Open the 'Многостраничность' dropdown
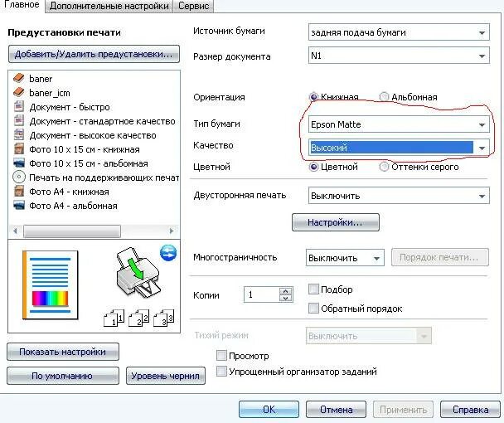 pyautogui.click(x=345, y=258)
